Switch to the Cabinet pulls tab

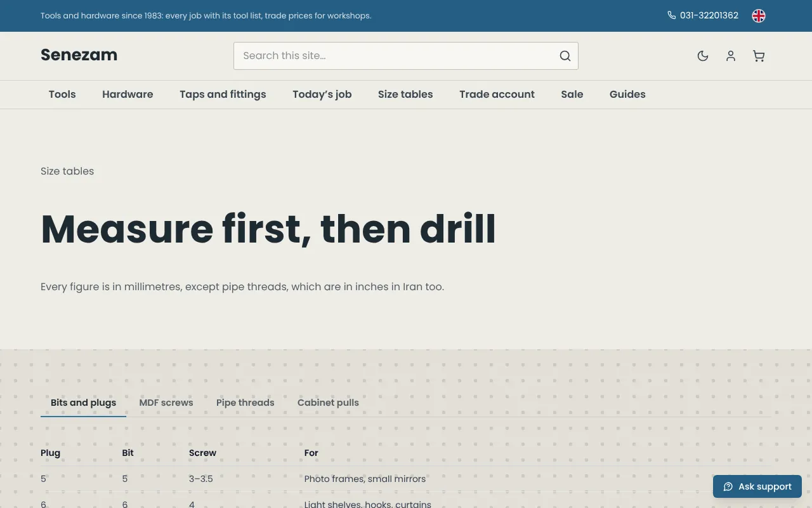pos(328,403)
